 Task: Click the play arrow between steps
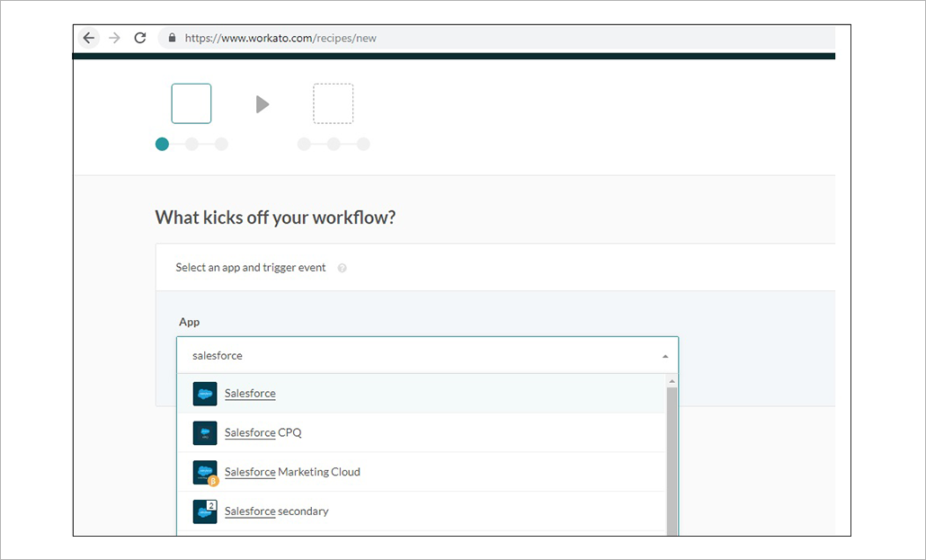coord(263,104)
